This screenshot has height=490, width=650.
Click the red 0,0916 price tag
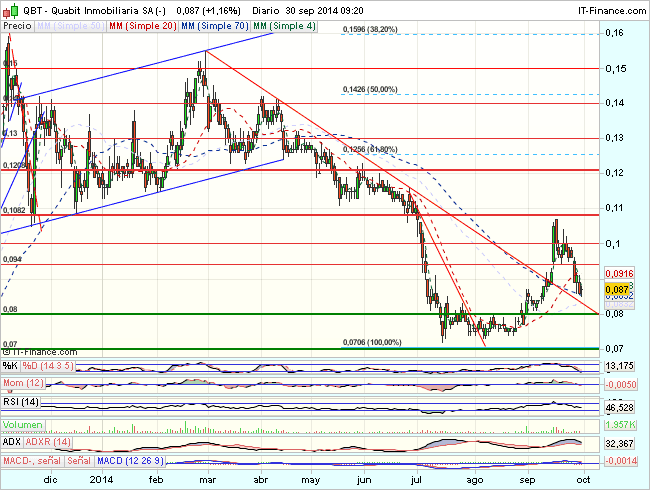coord(619,273)
